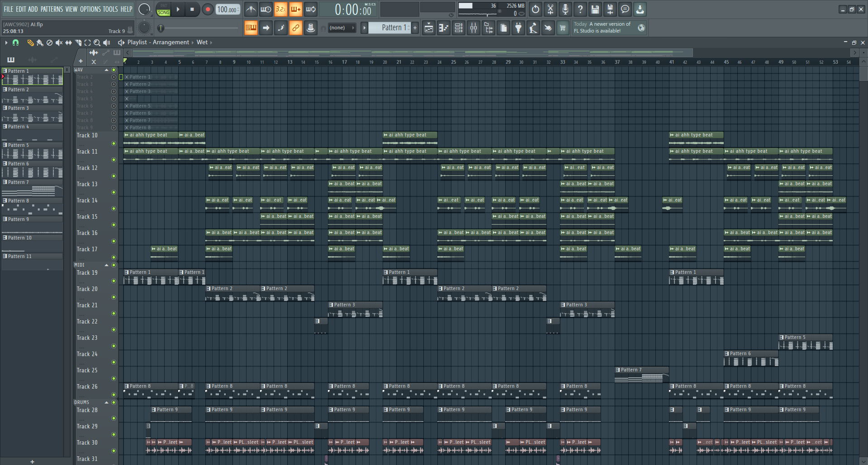Screen dimensions: 868x465
Task: Open the Playlist view icon
Action: [429, 28]
